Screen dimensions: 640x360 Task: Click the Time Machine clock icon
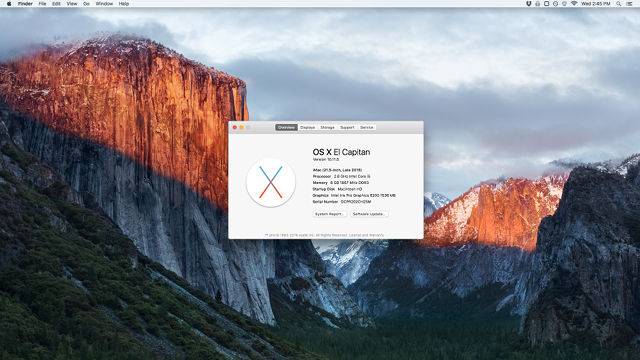tap(556, 4)
